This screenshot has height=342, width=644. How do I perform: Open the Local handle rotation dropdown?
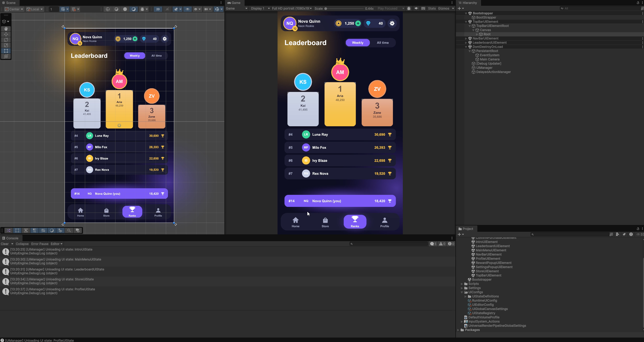click(35, 9)
